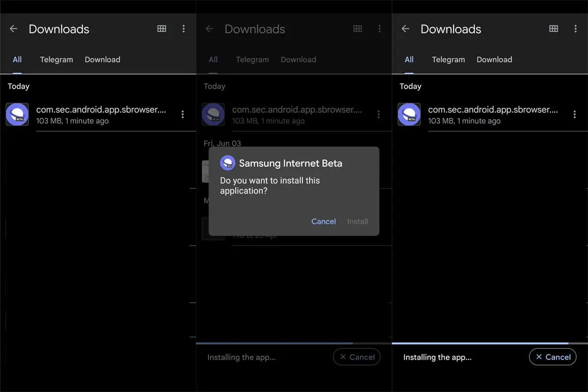Open sbrowser file options menu in right screen
The image size is (588, 392).
click(575, 114)
